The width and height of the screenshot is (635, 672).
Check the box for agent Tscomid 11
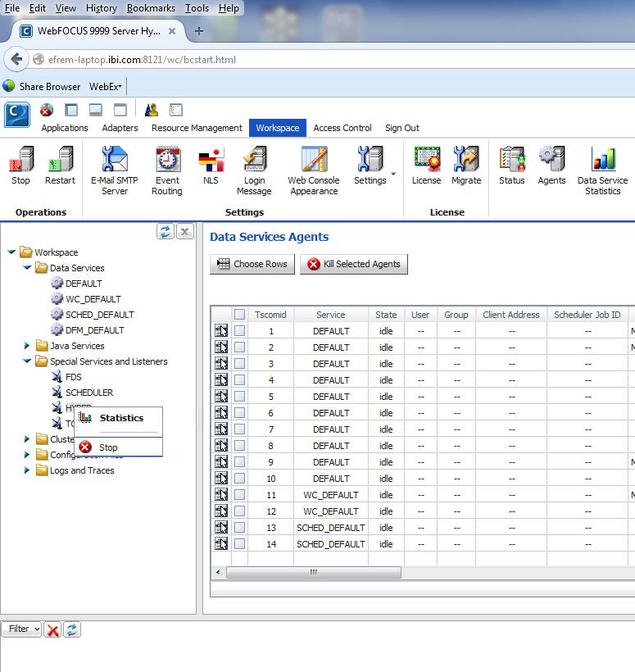[x=239, y=494]
